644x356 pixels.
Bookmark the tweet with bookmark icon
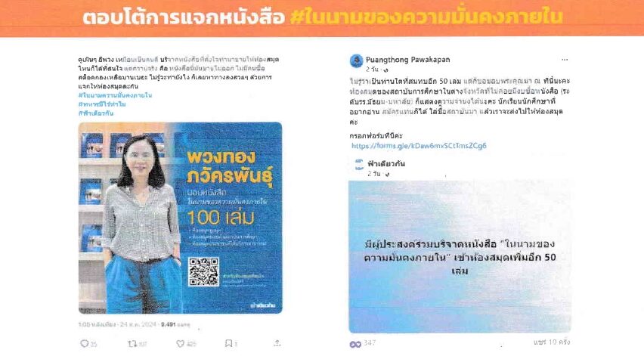click(228, 343)
